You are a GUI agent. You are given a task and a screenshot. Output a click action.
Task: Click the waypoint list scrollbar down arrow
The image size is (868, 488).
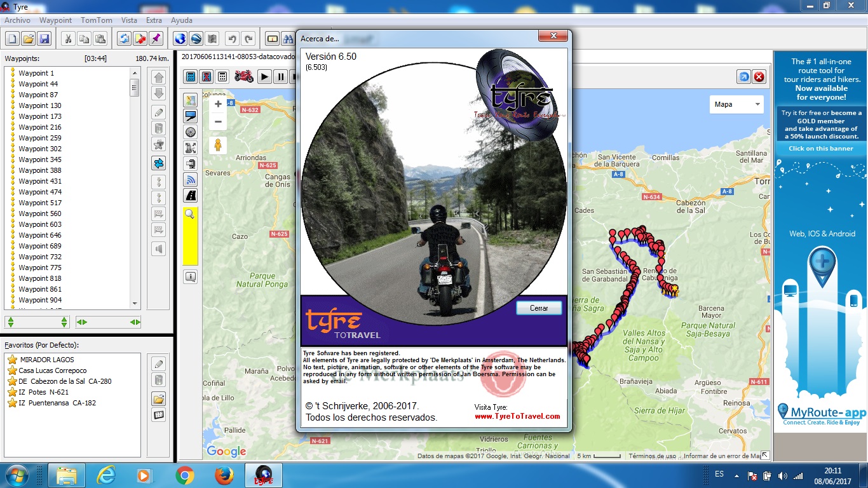(135, 304)
